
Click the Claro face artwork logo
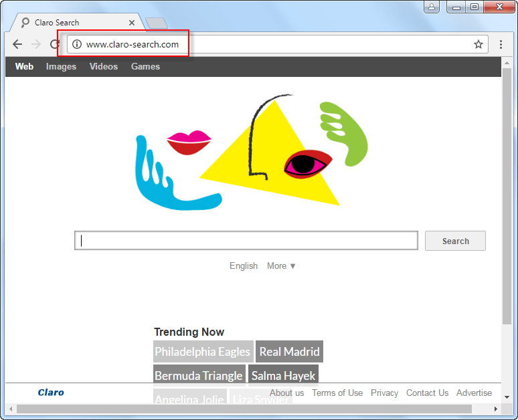tap(252, 152)
